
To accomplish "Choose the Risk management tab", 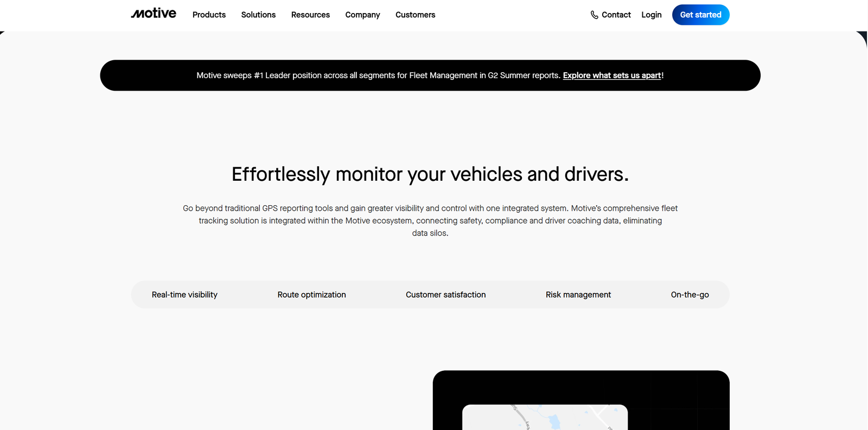I will pyautogui.click(x=578, y=295).
